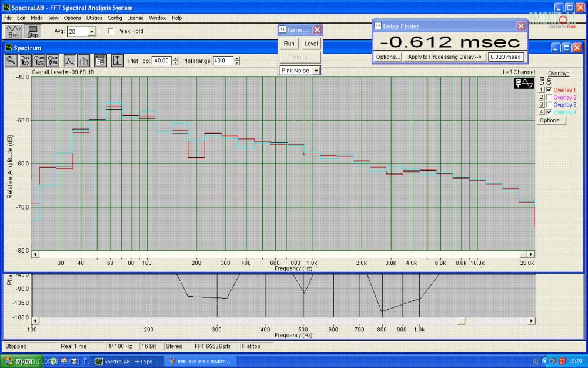Uncheck the Overlay 1 checkbox

click(x=549, y=90)
